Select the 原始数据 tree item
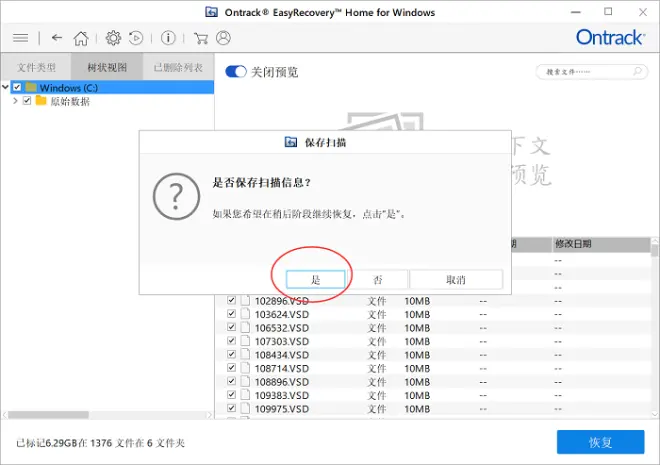 click(x=70, y=101)
